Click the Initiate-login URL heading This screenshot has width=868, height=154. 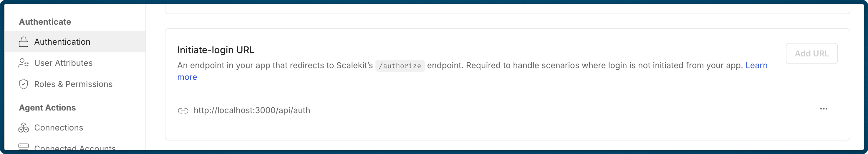(x=216, y=50)
